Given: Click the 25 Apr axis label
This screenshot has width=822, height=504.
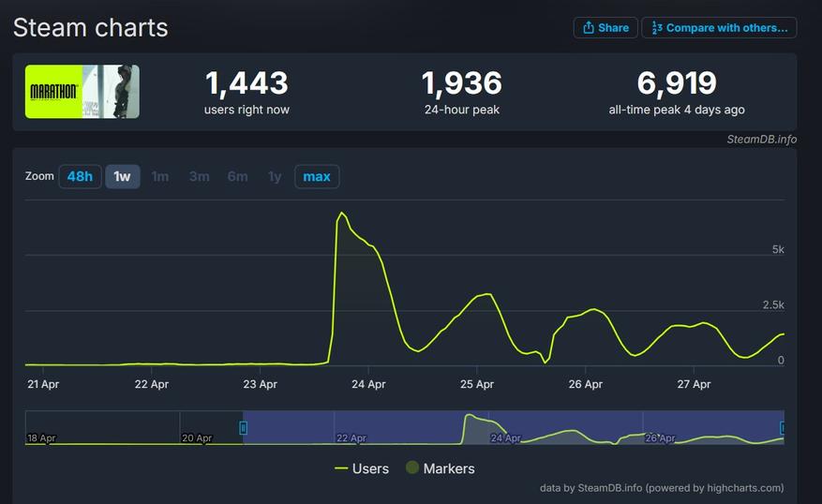Looking at the screenshot, I should point(477,384).
